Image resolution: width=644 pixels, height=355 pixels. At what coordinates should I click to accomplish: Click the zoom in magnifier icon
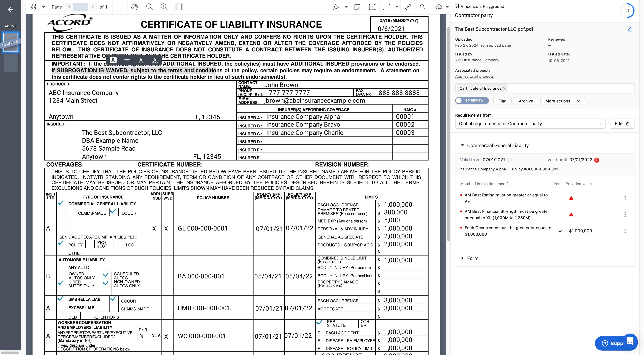164,7
